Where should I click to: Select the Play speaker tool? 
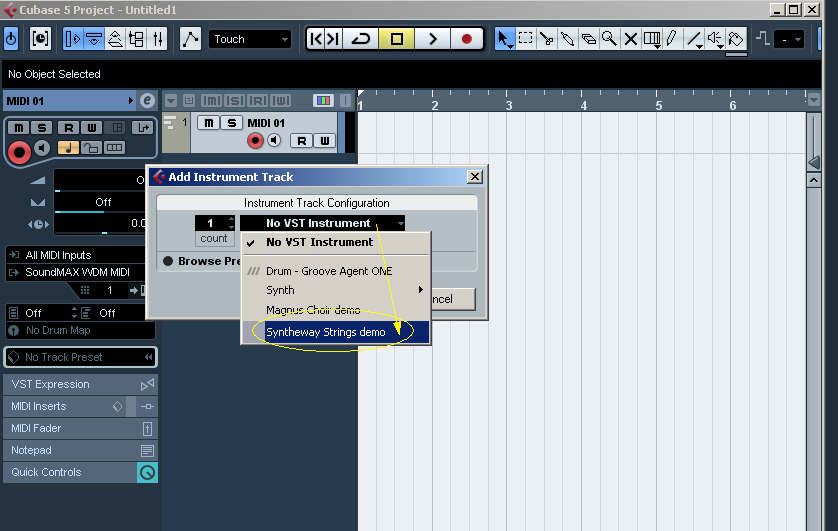click(715, 39)
